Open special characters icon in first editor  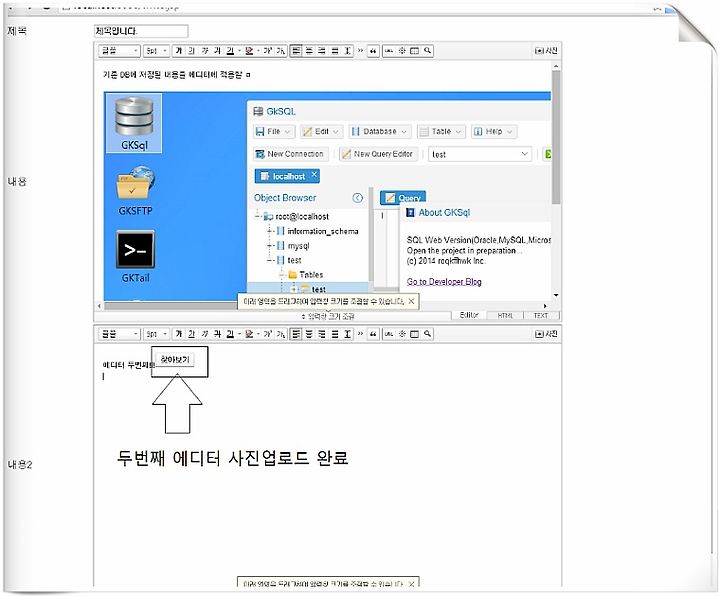pos(402,51)
